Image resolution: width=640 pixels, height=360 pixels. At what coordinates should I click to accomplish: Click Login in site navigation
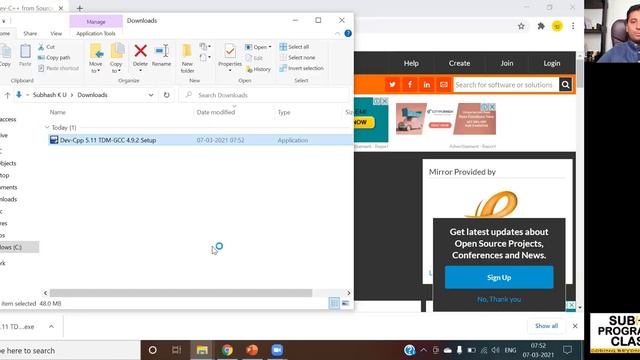552,63
